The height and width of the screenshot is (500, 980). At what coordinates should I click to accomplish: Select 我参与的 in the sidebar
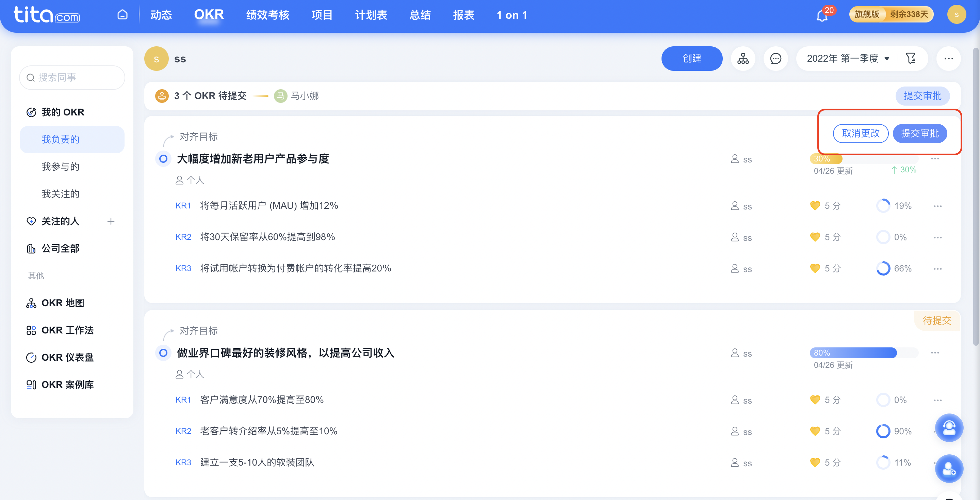pos(61,167)
